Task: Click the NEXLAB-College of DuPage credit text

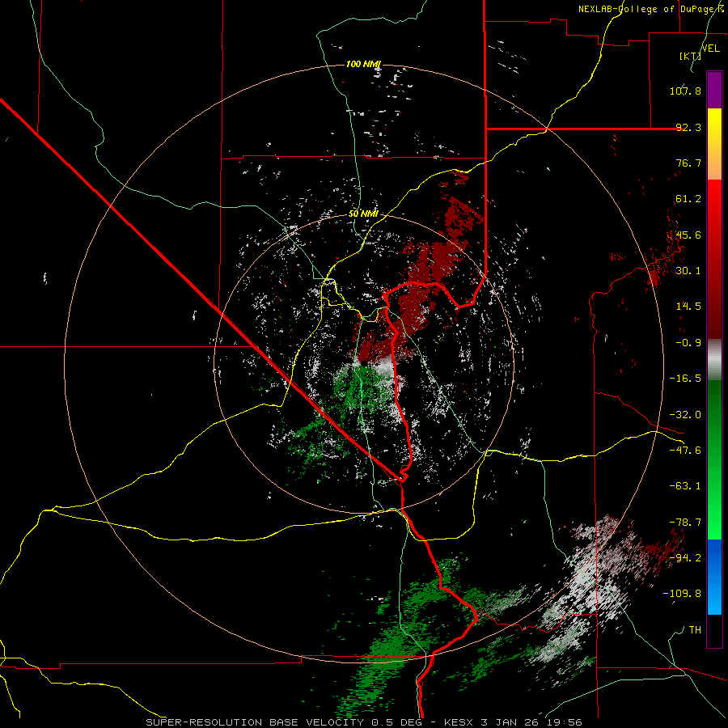Action: pos(650,9)
